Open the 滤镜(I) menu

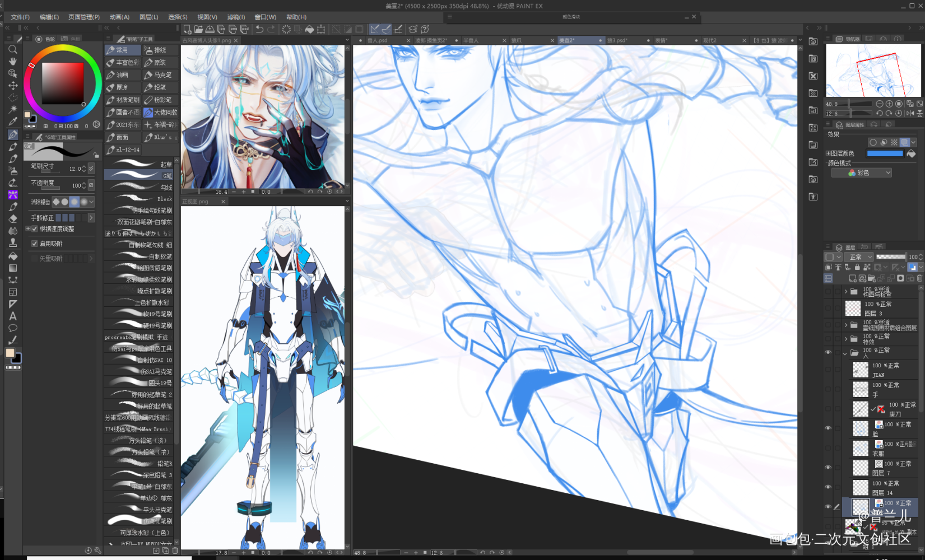[236, 17]
